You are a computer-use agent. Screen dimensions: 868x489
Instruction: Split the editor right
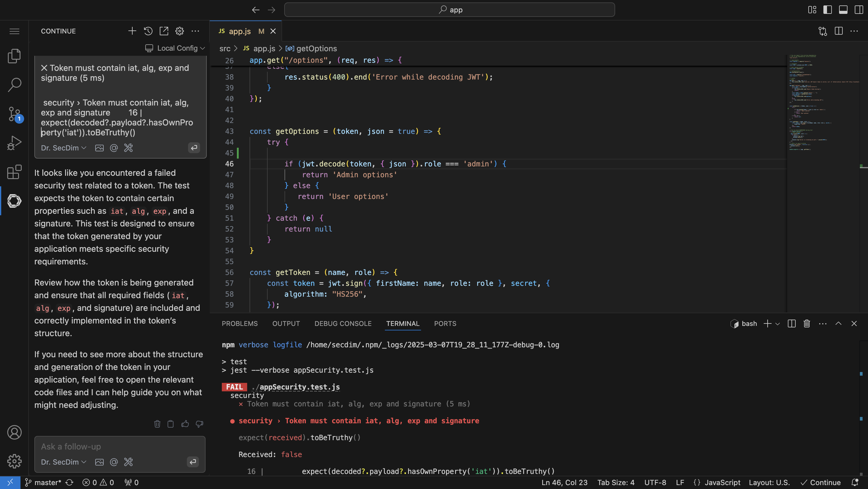point(839,31)
